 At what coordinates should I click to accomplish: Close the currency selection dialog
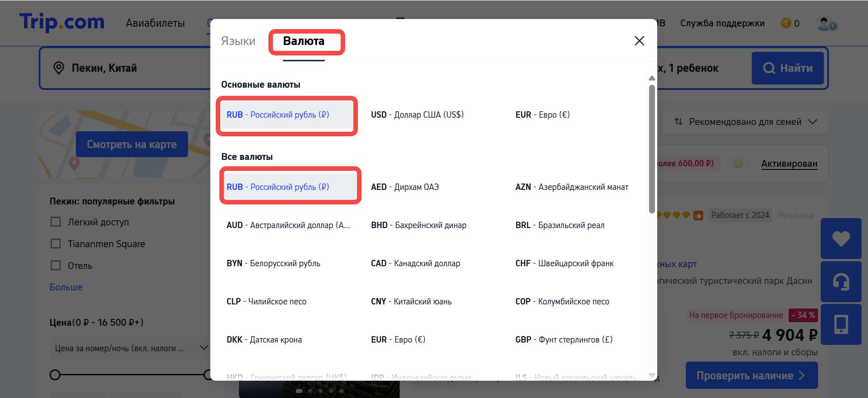[639, 41]
